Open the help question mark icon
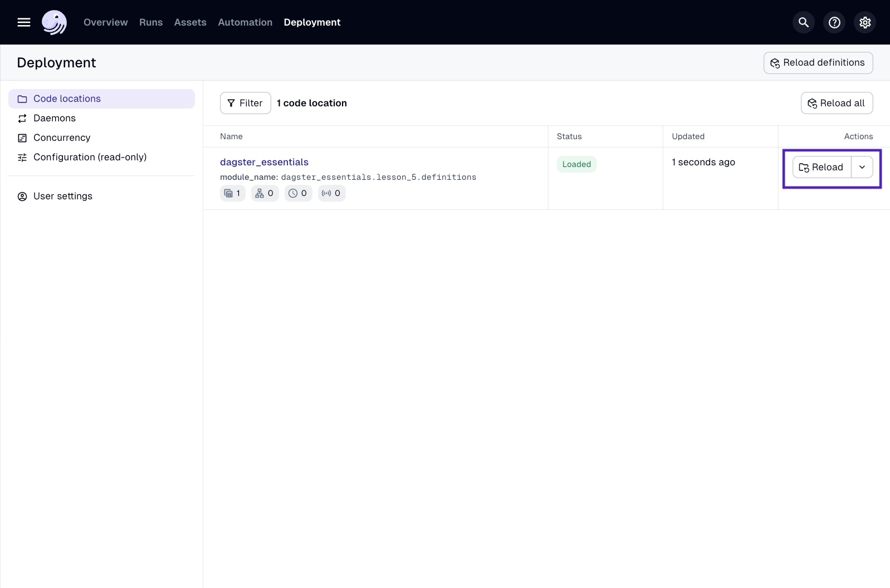 (x=834, y=22)
